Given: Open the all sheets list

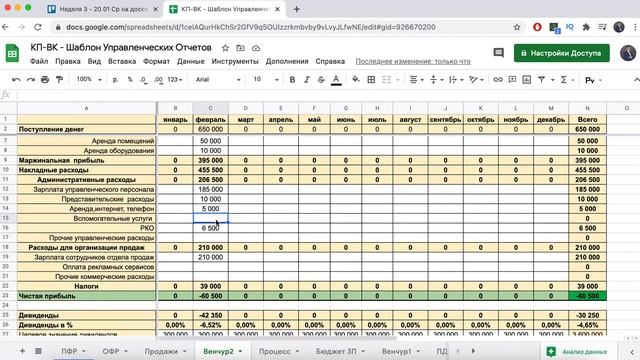Looking at the screenshot, I should coord(38,351).
